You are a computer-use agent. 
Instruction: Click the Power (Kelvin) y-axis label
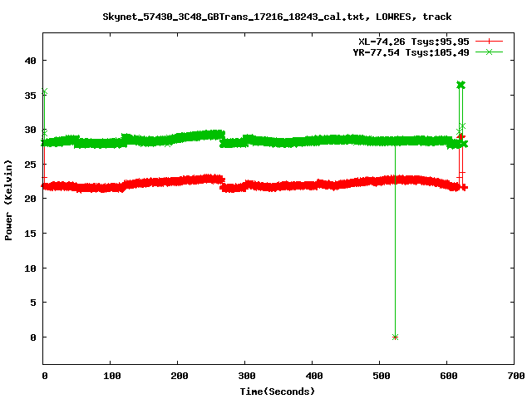[x=8, y=199]
